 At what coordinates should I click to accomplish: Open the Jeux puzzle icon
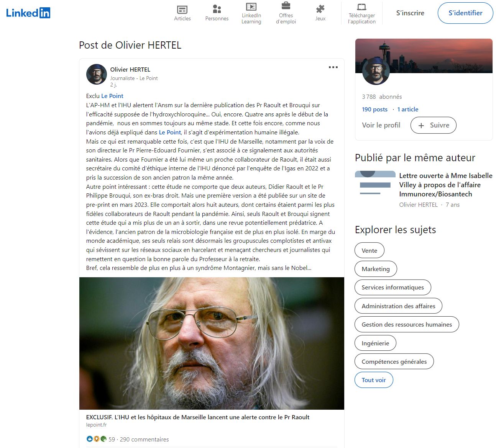click(x=320, y=9)
